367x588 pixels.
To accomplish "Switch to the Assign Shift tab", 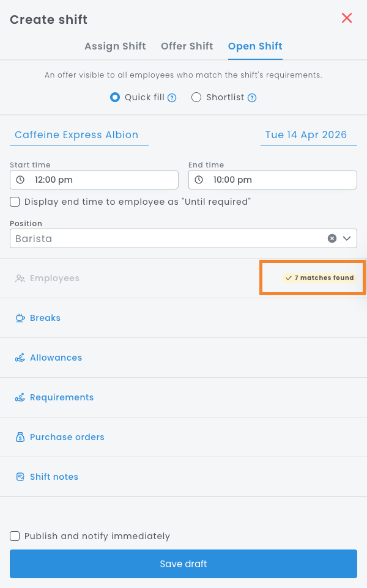I will (115, 46).
